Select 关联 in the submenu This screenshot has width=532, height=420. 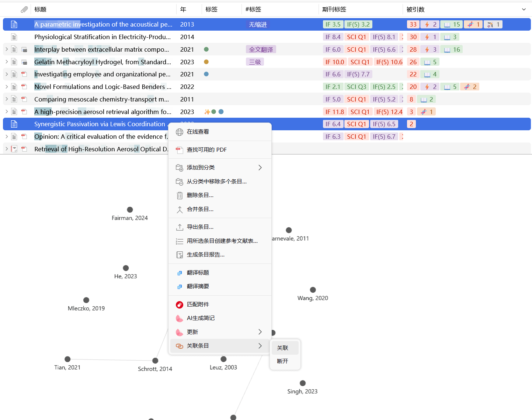click(x=283, y=348)
